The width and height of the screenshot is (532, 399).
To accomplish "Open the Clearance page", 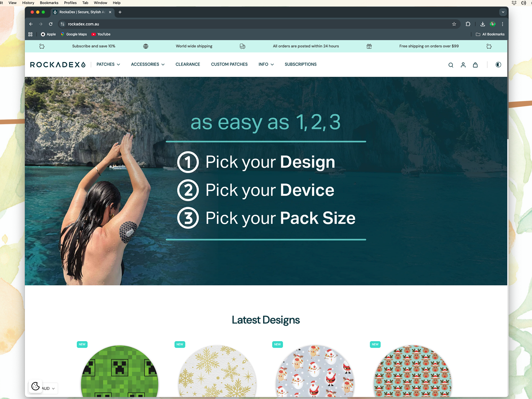I will 188,64.
